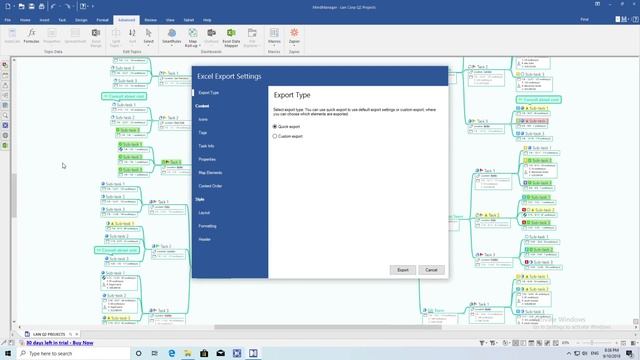Open the Excel Data Mapper

[x=231, y=37]
